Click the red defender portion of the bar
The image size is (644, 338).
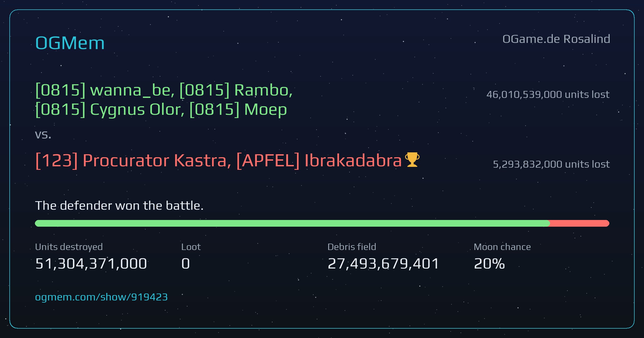pyautogui.click(x=580, y=223)
